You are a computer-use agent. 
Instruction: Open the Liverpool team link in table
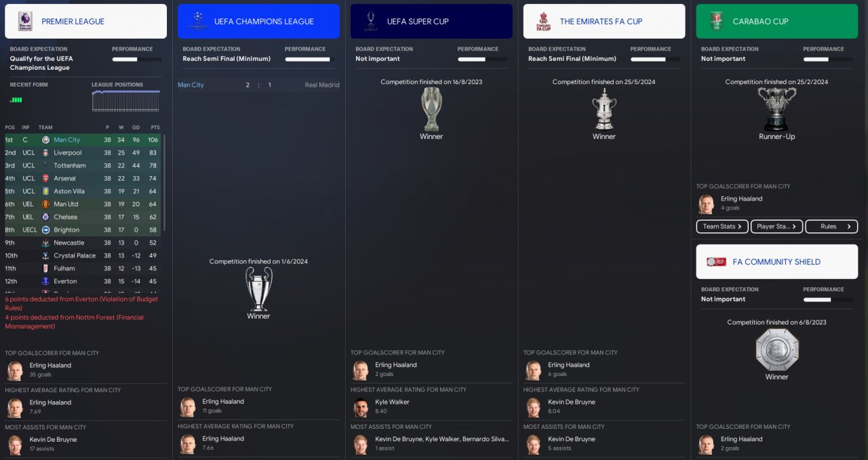point(68,152)
